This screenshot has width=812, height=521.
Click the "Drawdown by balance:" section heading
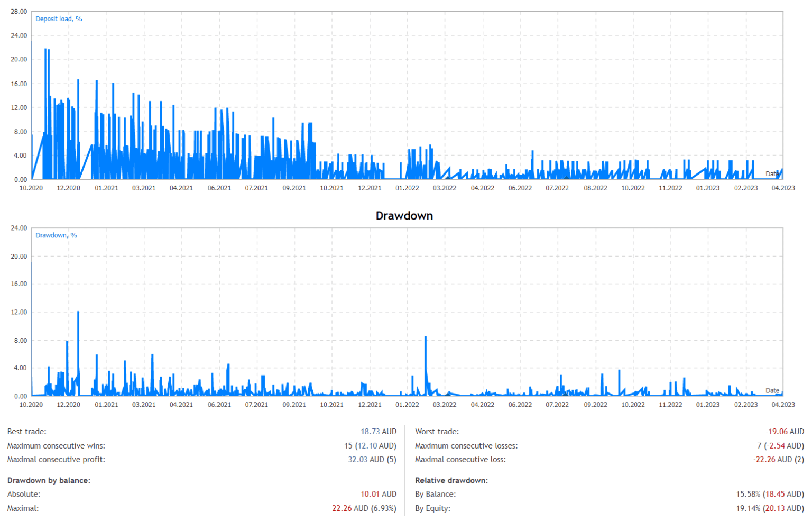coord(49,480)
